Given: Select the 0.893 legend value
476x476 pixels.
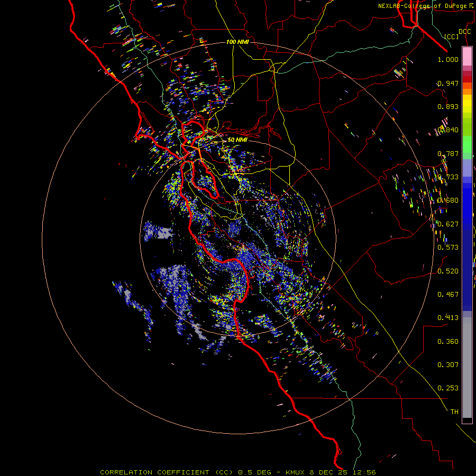Looking at the screenshot, I should click(448, 106).
